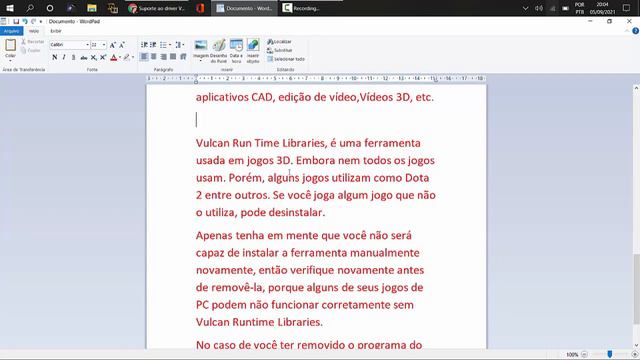This screenshot has width=640, height=360.
Task: Toggle superscript formatting
Action: point(103,58)
